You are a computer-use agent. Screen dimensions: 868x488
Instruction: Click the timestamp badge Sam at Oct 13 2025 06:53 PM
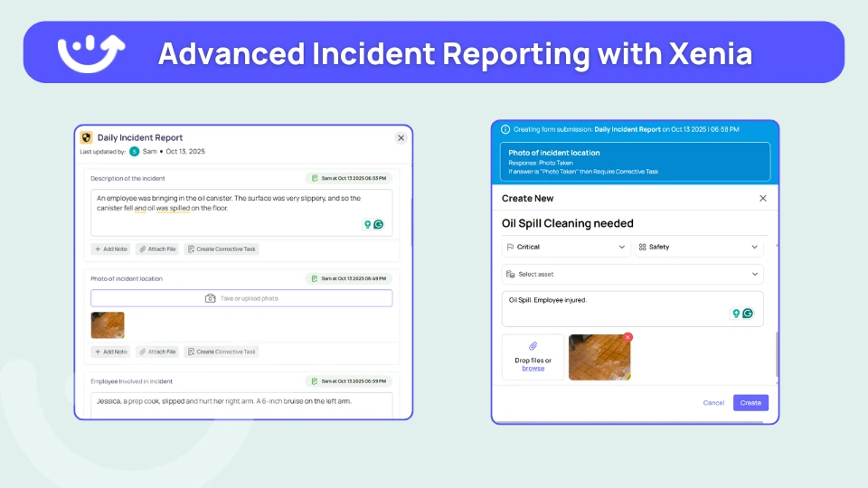[349, 178]
